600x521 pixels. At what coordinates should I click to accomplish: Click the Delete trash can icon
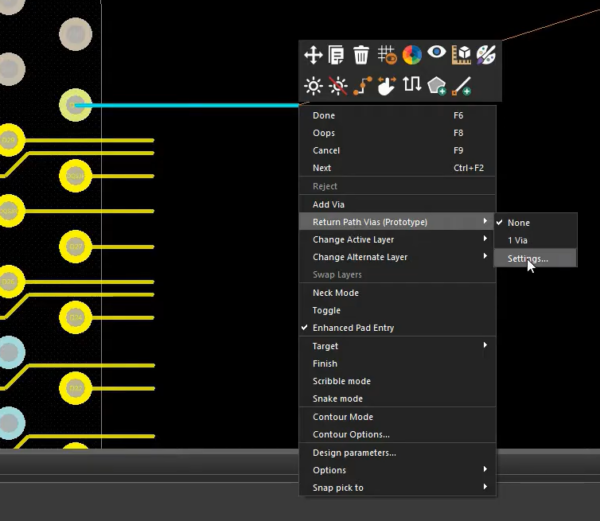(361, 55)
